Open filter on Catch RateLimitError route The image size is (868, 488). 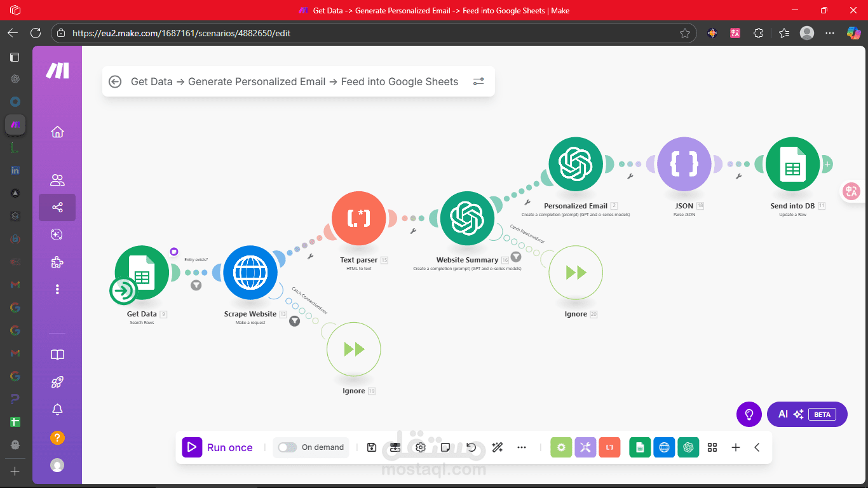pos(516,257)
